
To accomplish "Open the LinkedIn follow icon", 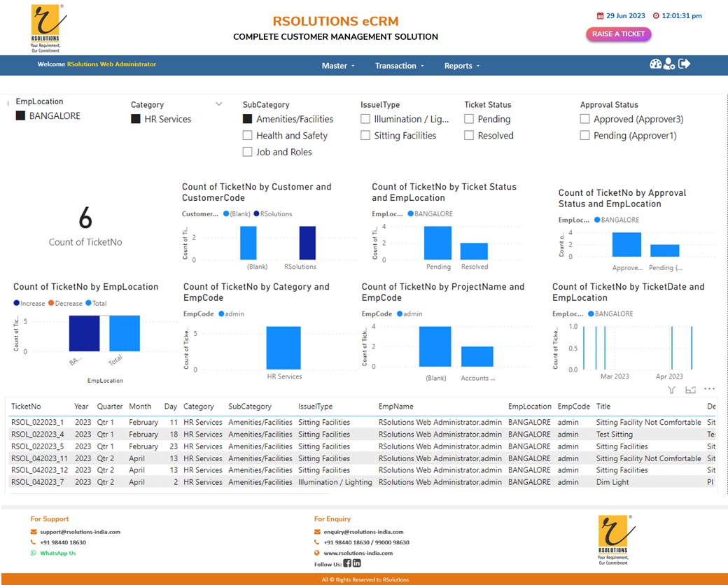I will pyautogui.click(x=357, y=563).
